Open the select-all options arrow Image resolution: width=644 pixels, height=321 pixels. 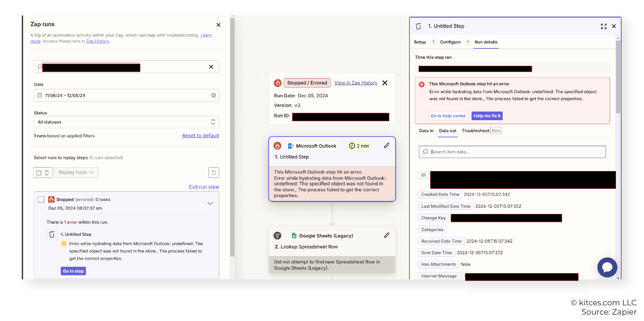(x=47, y=173)
